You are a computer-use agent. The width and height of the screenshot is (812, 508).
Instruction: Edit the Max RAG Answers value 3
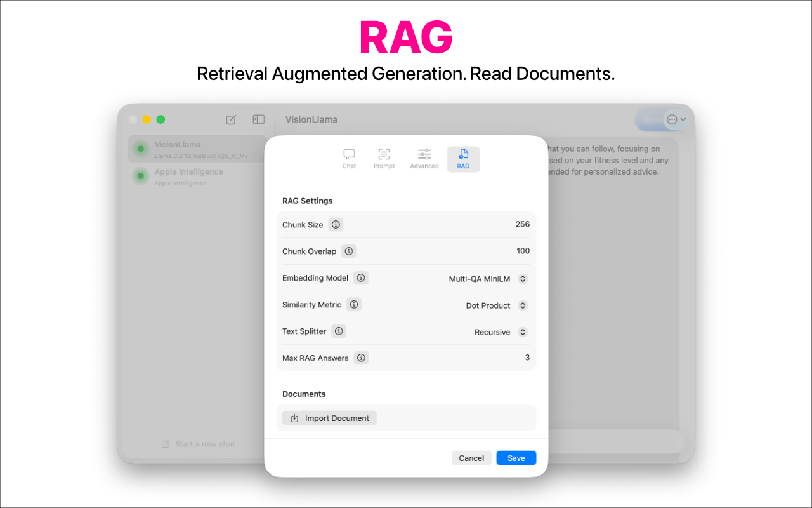click(x=527, y=358)
